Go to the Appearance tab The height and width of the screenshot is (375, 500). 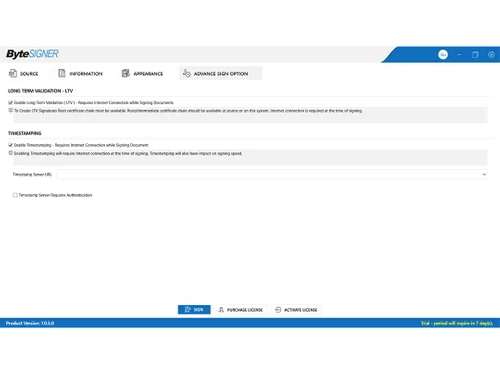[x=142, y=73]
